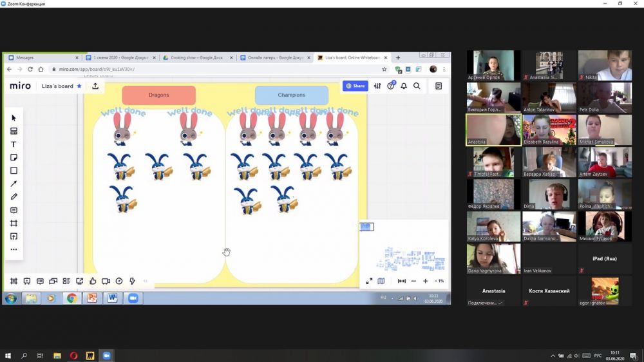Switch to the Онлайн лагерь Google Docs tab
644x362 pixels.
coord(274,57)
